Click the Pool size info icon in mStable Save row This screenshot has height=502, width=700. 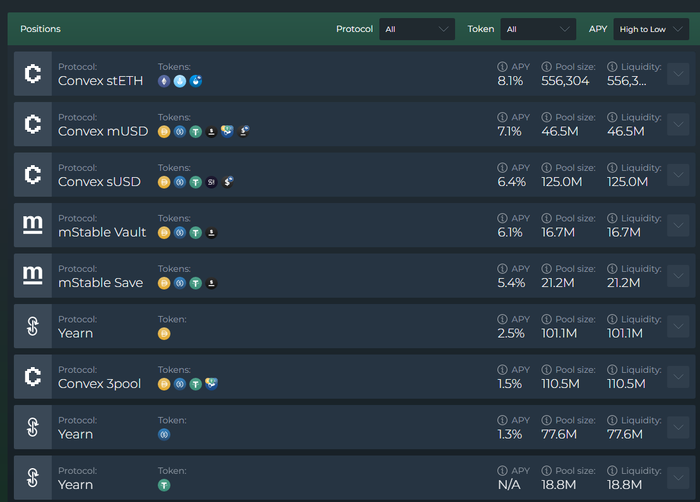(546, 269)
